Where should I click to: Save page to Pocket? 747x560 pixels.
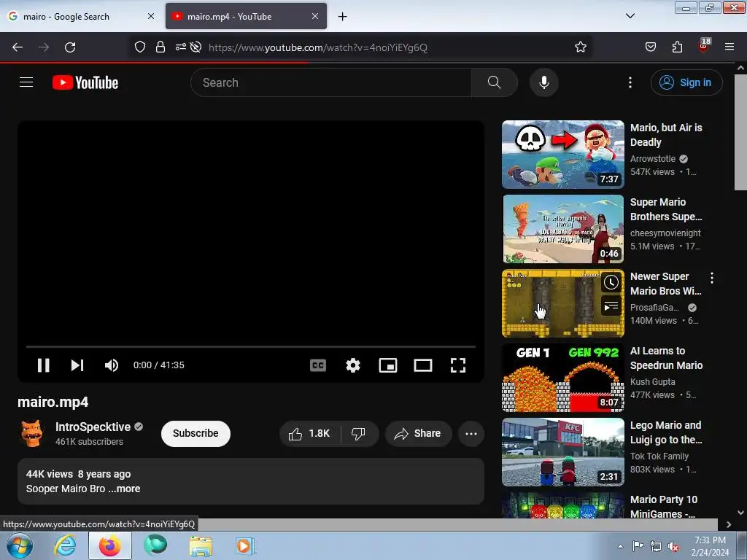coord(650,47)
